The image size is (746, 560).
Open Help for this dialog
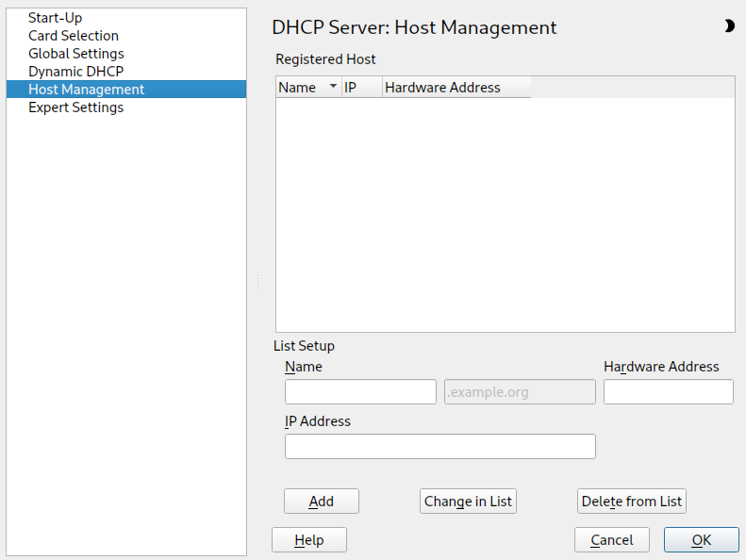(309, 540)
